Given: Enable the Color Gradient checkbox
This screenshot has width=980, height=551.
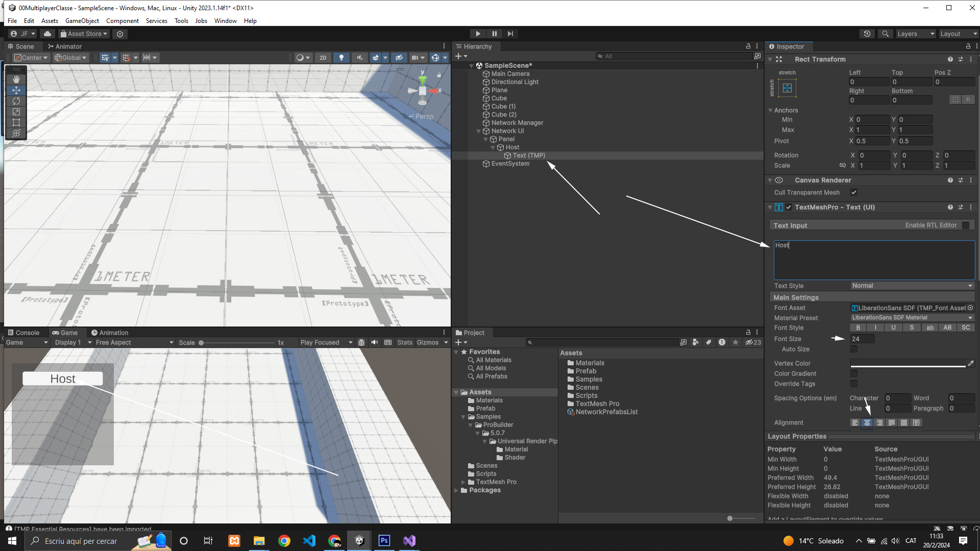Looking at the screenshot, I should (854, 374).
